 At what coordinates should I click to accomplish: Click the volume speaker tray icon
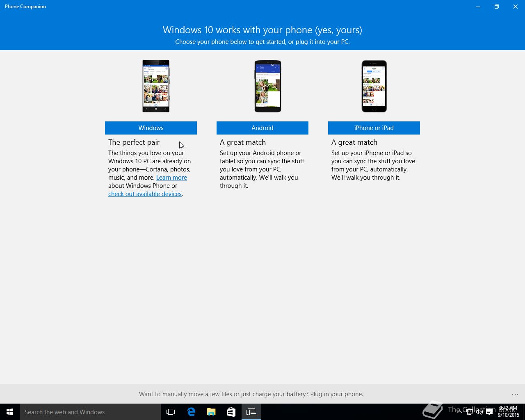click(x=479, y=412)
